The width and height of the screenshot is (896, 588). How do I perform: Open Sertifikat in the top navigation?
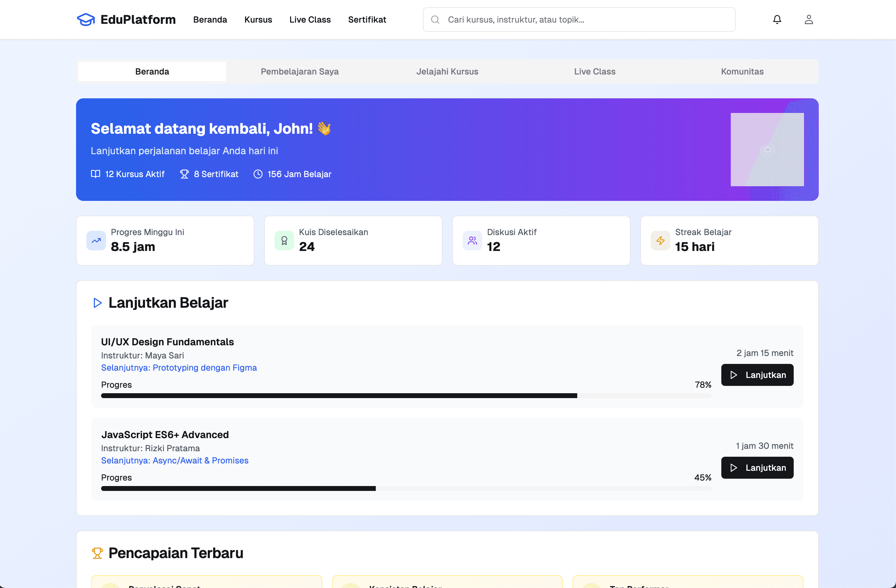pos(367,20)
